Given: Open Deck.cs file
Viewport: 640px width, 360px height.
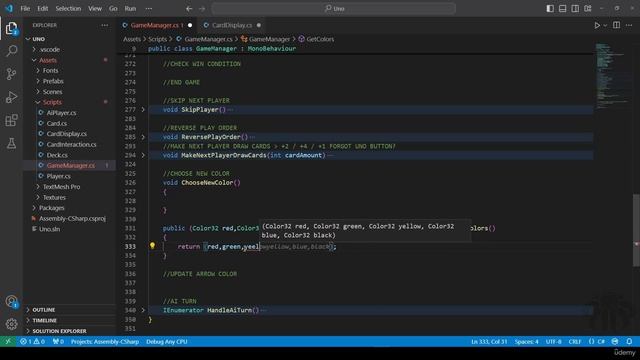Looking at the screenshot, I should 57,155.
